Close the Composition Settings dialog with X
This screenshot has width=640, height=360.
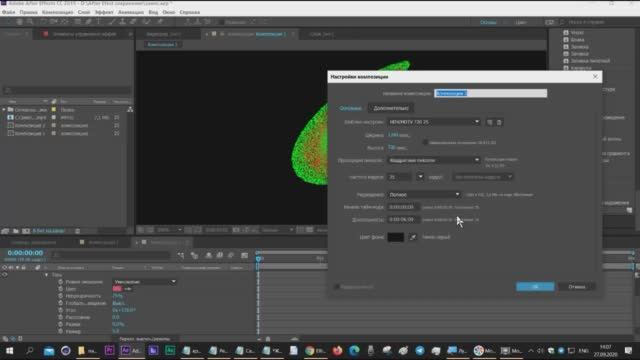click(595, 76)
